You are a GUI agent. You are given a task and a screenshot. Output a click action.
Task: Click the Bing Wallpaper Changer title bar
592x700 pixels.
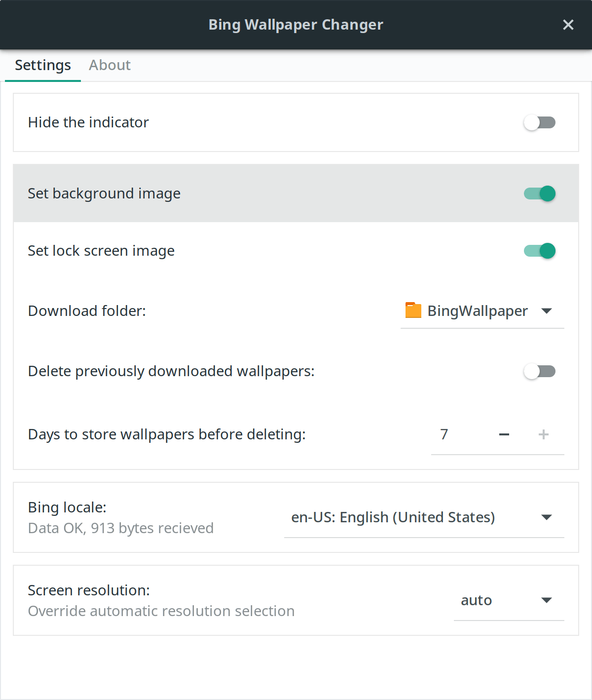click(x=296, y=25)
